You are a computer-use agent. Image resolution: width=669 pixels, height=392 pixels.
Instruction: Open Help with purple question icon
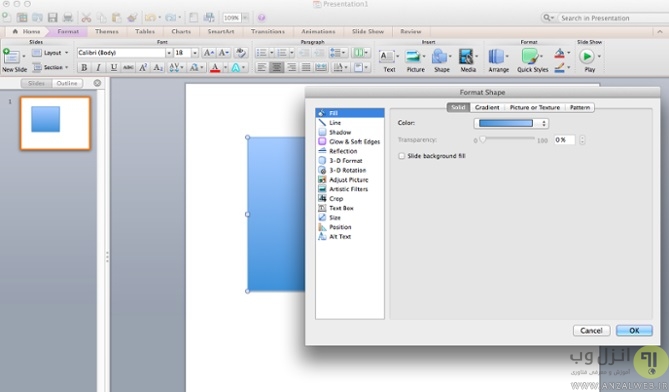tap(262, 18)
